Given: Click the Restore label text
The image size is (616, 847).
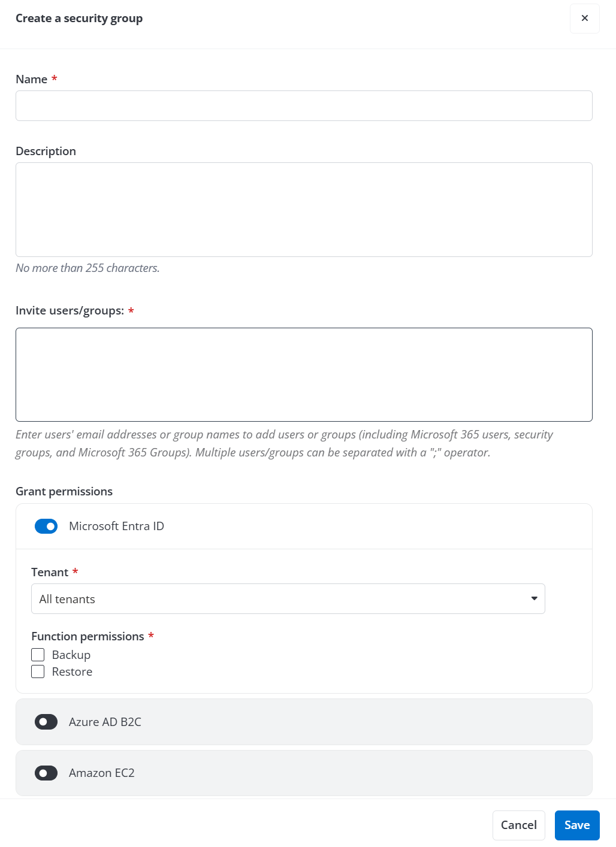Looking at the screenshot, I should pyautogui.click(x=72, y=671).
